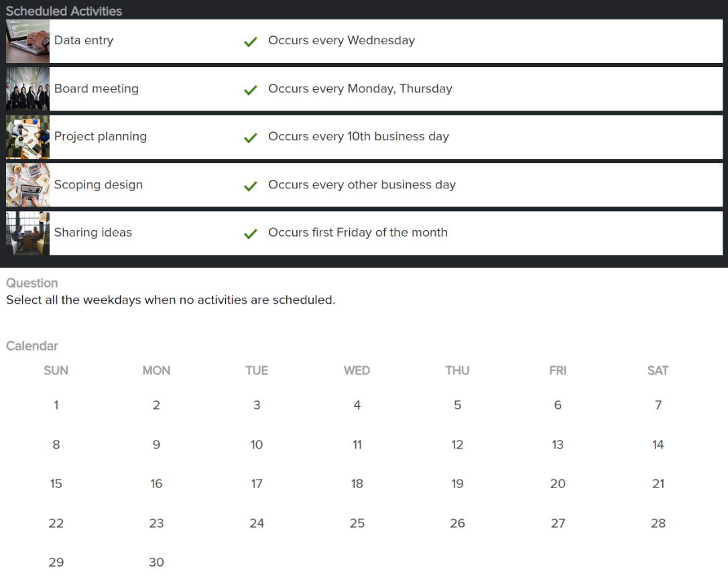The image size is (728, 580).
Task: Click the Scheduled Activities header
Action: (64, 11)
